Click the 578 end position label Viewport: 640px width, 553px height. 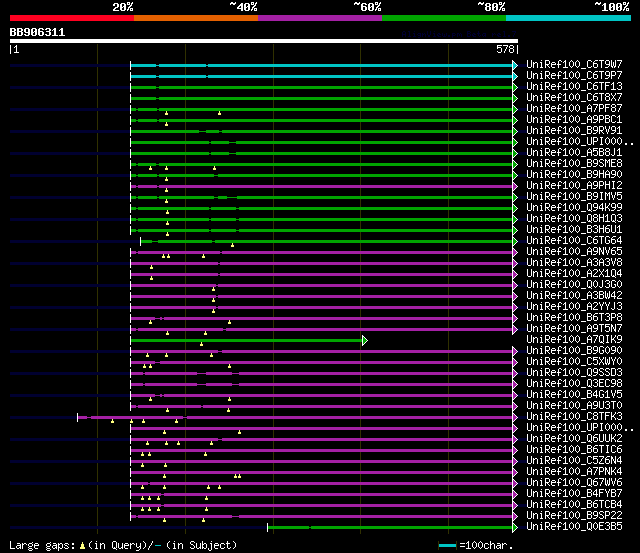click(505, 49)
